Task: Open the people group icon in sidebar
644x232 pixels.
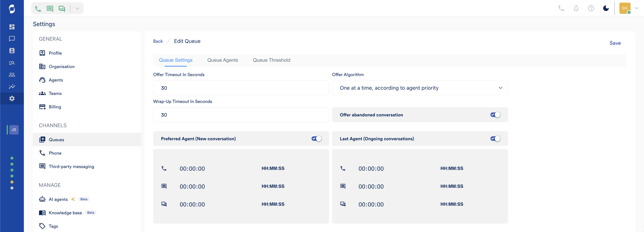Action: pyautogui.click(x=12, y=75)
